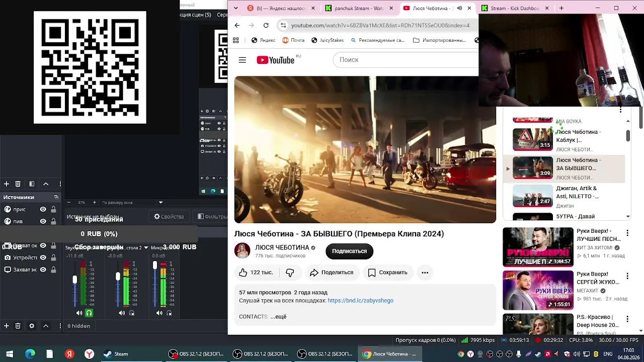Save the video with Сохранить
The image size is (644, 362).
[387, 273]
